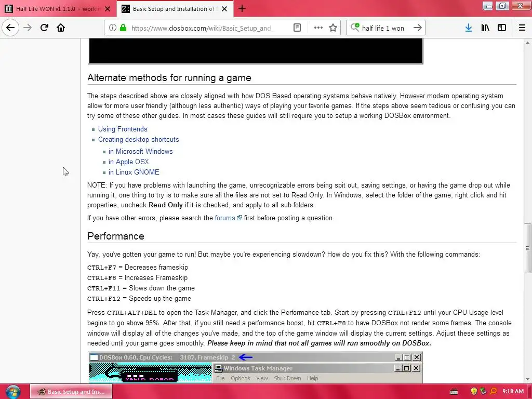Click the forward navigation arrow
The height and width of the screenshot is (399, 532).
tap(28, 28)
